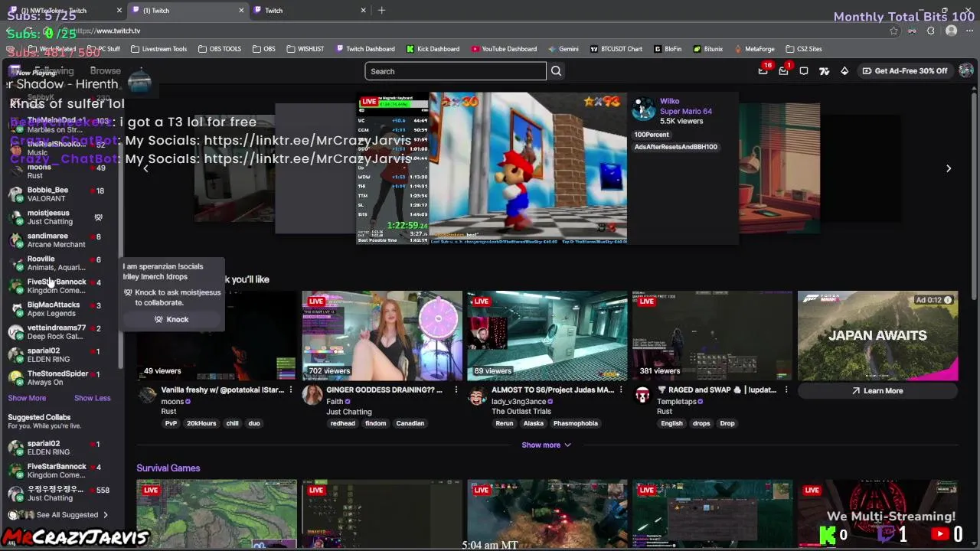Viewport: 980px width, 551px height.
Task: Click the ad info icon beside Ad 0:12
Action: pos(948,300)
